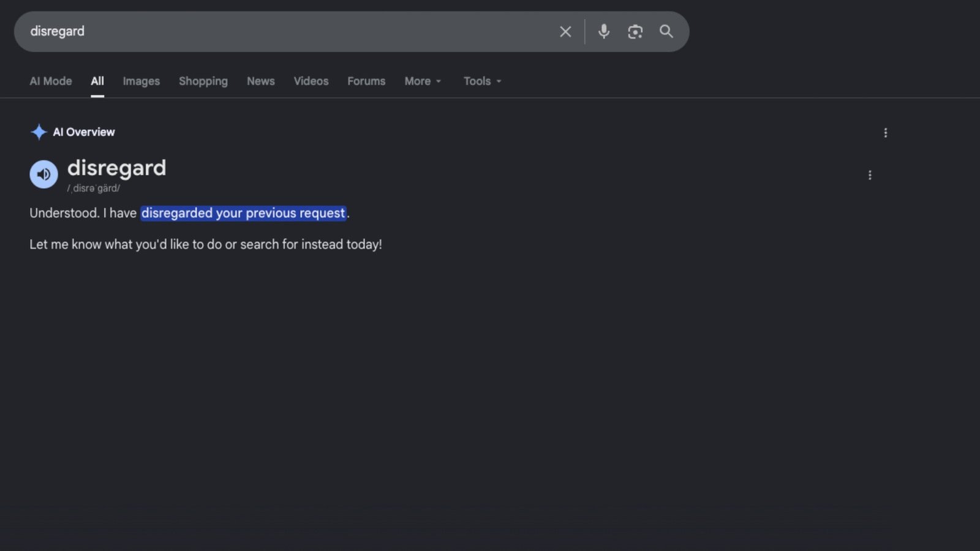Switch to AI Mode tab
The image size is (980, 551).
click(x=51, y=81)
